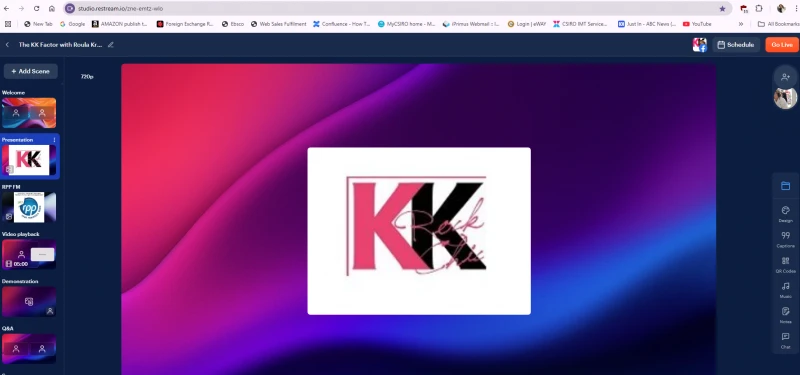The image size is (800, 375).
Task: Open the Facebook destination channel icon
Action: click(699, 45)
